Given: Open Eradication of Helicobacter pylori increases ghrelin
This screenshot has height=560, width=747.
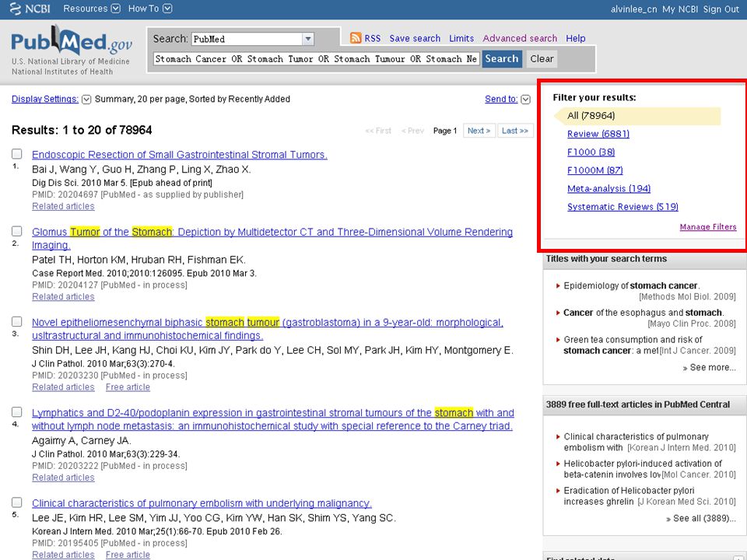Looking at the screenshot, I should [x=630, y=495].
